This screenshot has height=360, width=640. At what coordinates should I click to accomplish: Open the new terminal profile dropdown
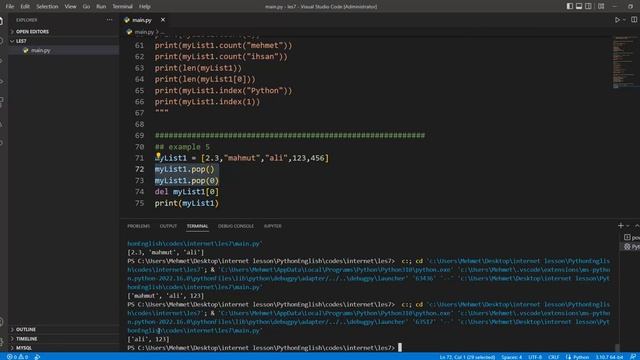[x=628, y=226]
